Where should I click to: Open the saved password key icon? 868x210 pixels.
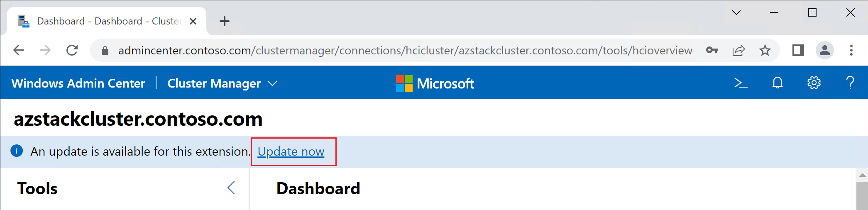tap(712, 50)
